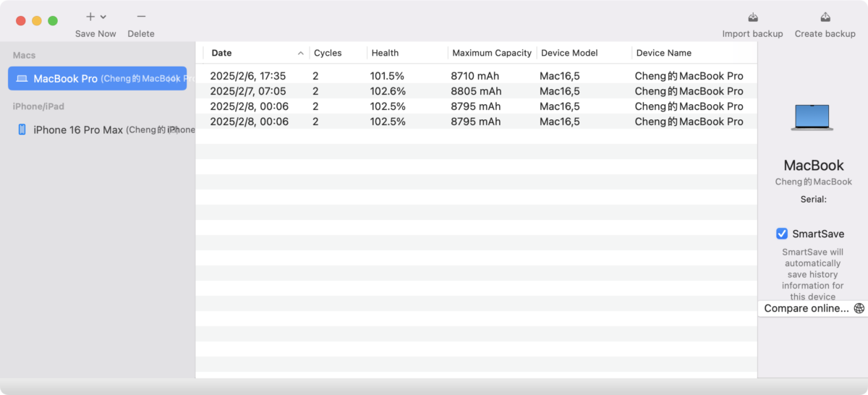Select the row dated 2025/2/7, 07:05
The image size is (868, 395).
(x=477, y=91)
